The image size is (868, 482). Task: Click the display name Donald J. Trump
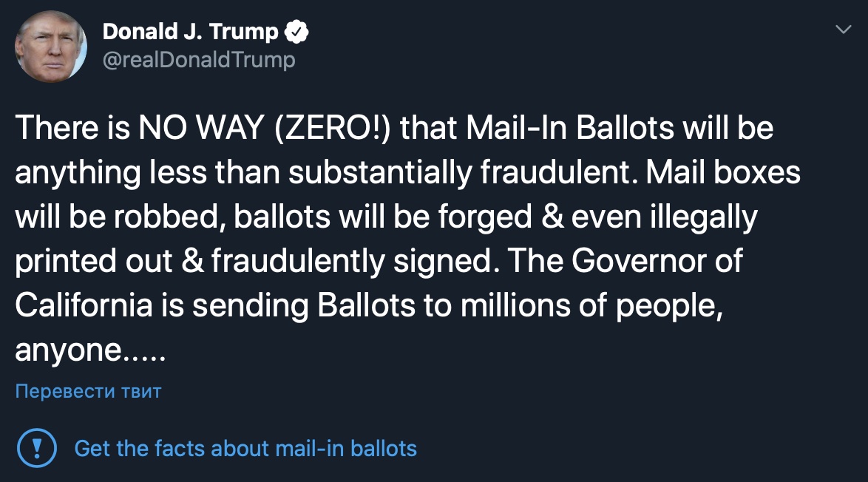190,32
